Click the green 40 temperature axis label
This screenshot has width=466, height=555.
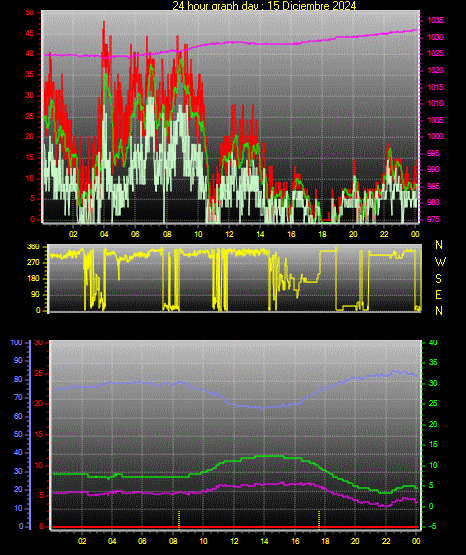(x=433, y=342)
